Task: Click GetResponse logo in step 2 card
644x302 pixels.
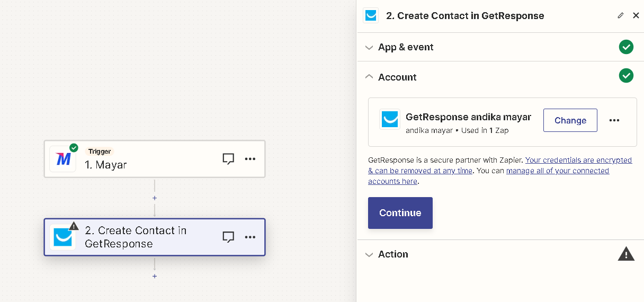Action: point(63,237)
